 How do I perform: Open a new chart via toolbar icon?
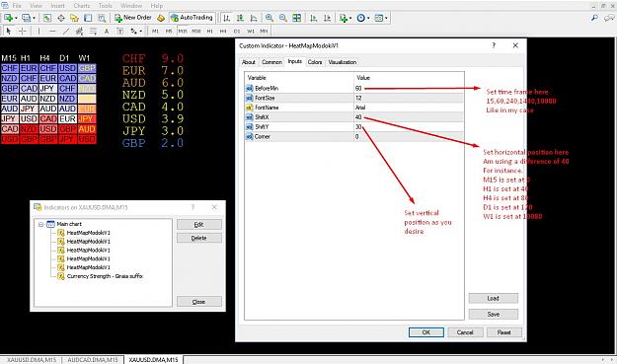(8, 18)
